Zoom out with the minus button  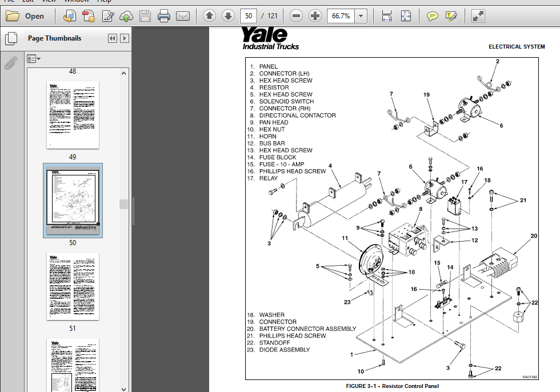[x=296, y=15]
